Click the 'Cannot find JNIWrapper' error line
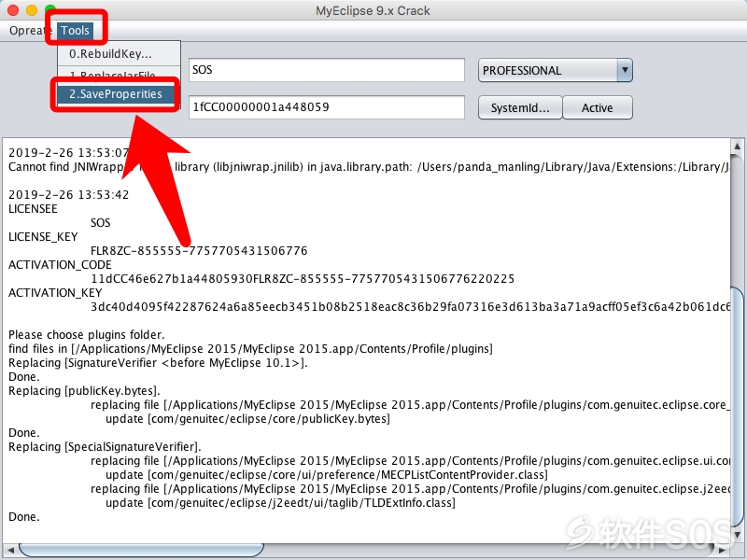747x560 pixels. pos(369,167)
